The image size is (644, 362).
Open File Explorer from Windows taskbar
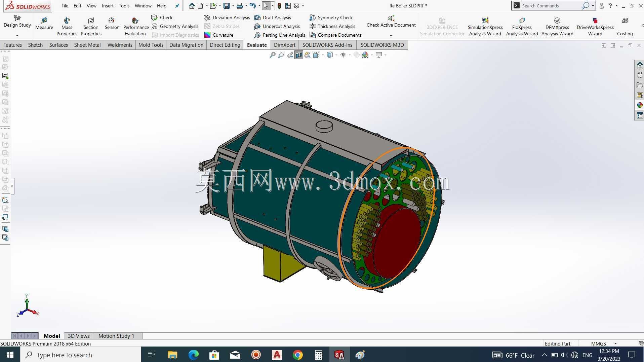(x=172, y=355)
